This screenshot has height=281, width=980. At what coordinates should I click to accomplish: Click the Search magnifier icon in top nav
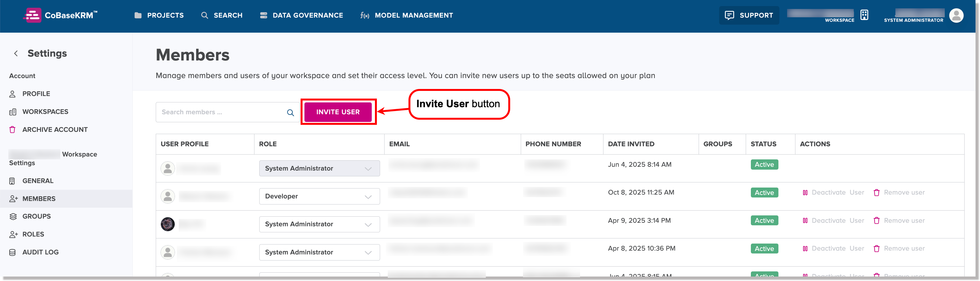(x=205, y=15)
